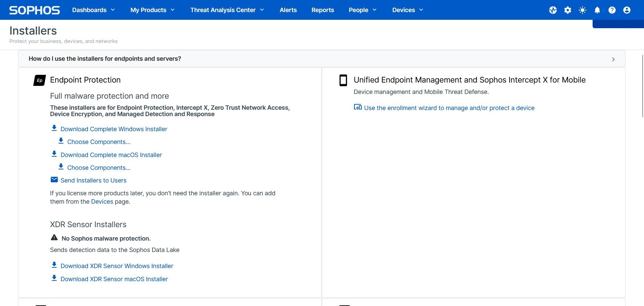Select Alerts in the navigation bar
644x306 pixels.
coord(288,10)
